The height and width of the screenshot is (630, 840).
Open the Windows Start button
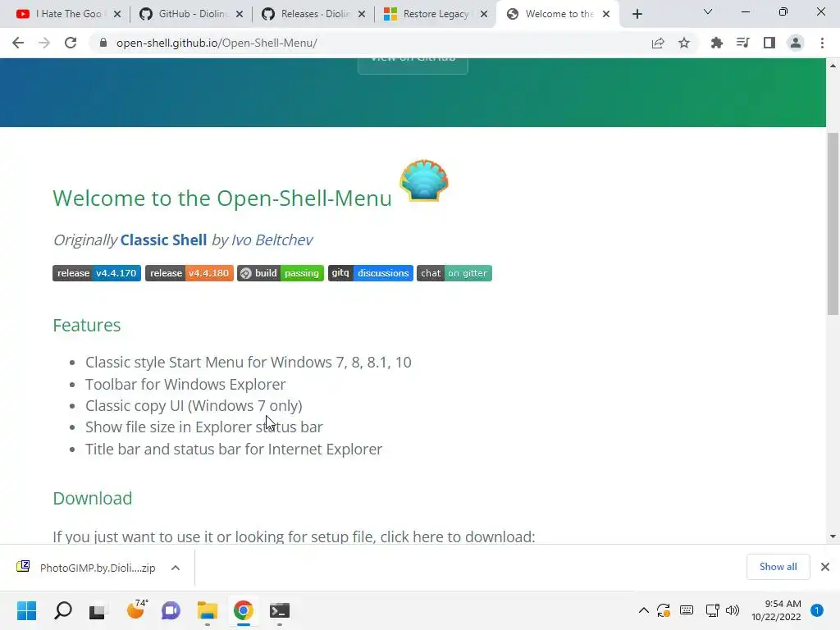pos(27,610)
